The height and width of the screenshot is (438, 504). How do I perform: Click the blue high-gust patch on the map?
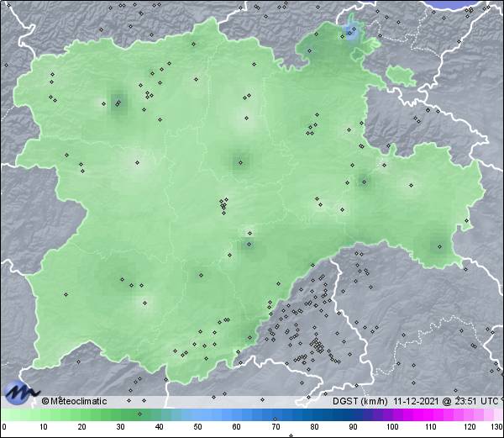coord(351,31)
